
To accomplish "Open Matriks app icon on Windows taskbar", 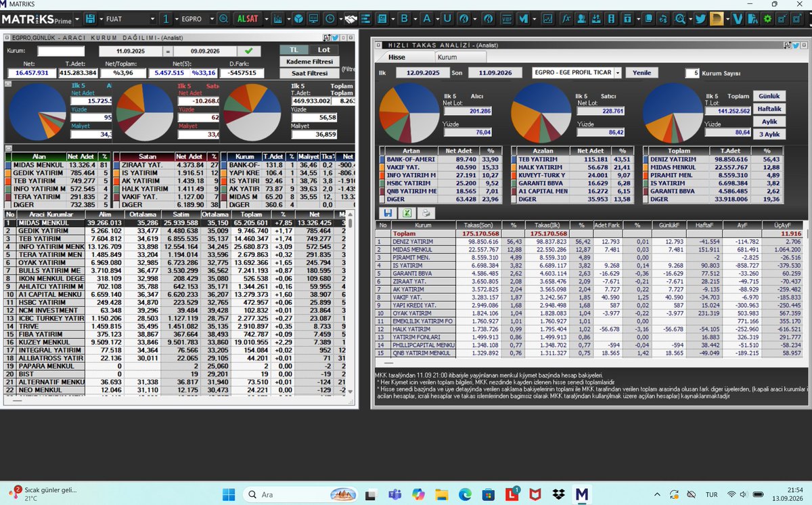I will click(581, 494).
